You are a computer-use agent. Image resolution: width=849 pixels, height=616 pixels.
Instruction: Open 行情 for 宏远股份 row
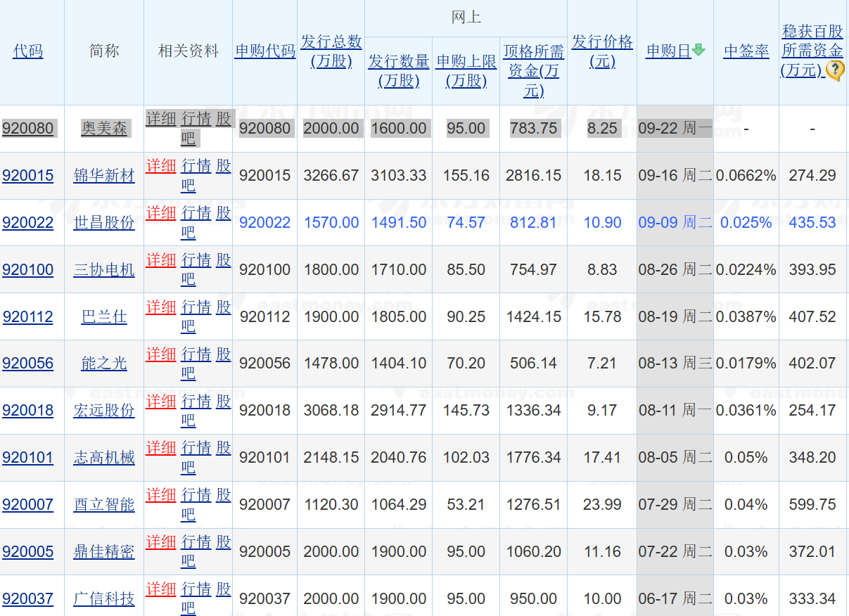pos(196,402)
